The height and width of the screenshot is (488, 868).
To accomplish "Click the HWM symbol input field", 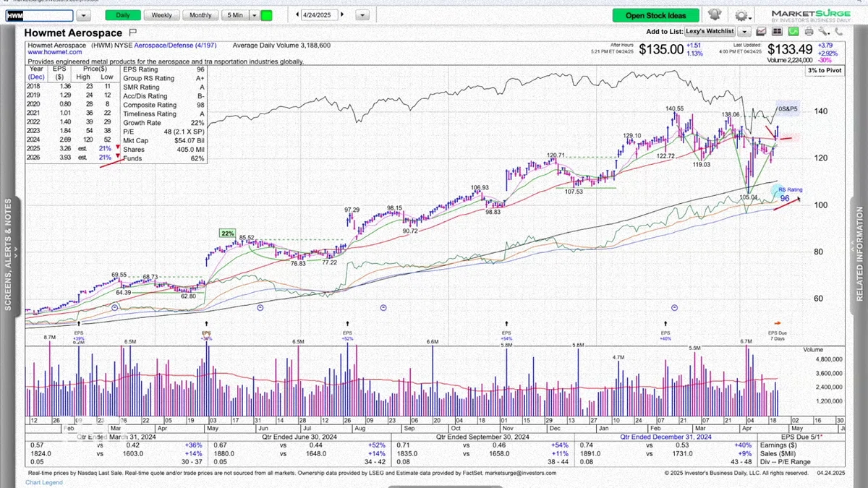I will [x=40, y=15].
